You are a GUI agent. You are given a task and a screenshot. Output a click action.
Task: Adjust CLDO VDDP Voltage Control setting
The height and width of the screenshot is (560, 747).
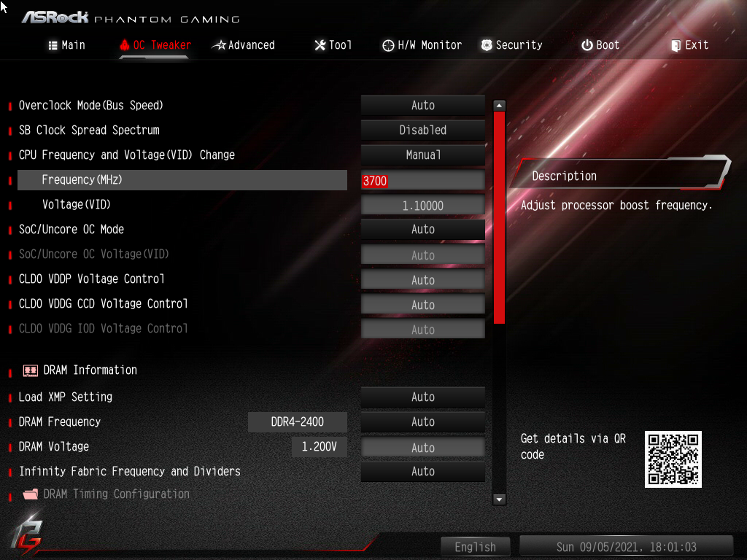click(x=422, y=279)
